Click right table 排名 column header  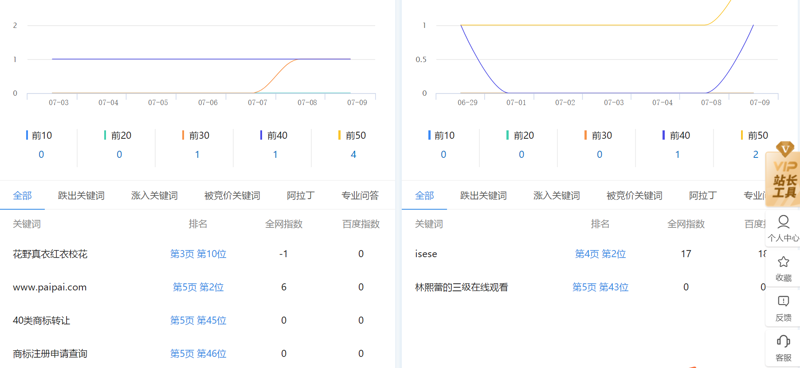tap(600, 224)
